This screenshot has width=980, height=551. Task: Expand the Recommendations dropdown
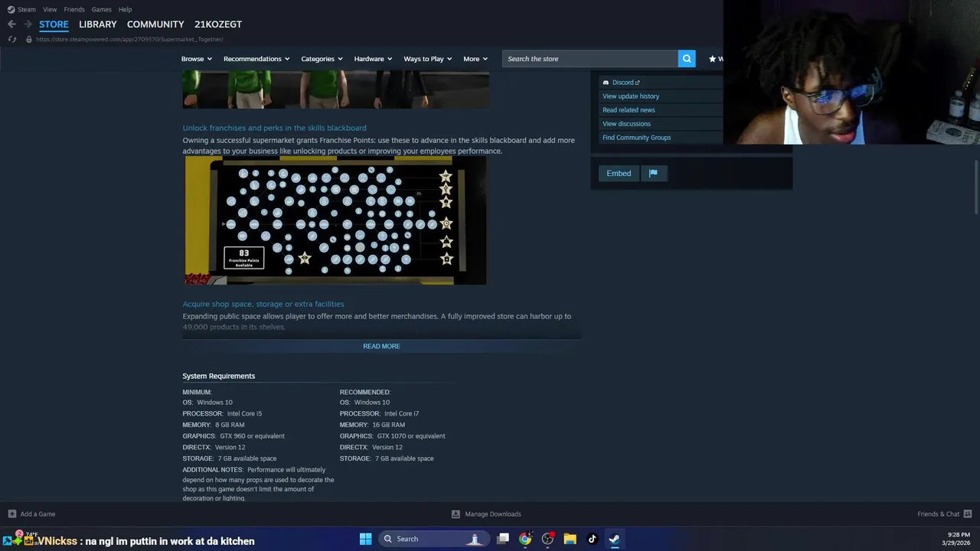pos(256,59)
